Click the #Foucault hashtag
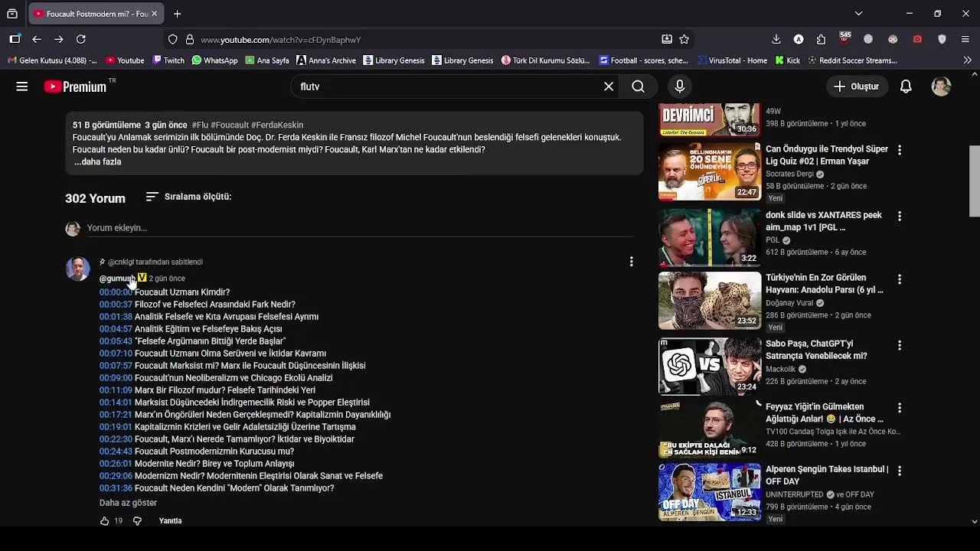This screenshot has height=551, width=980. click(230, 125)
